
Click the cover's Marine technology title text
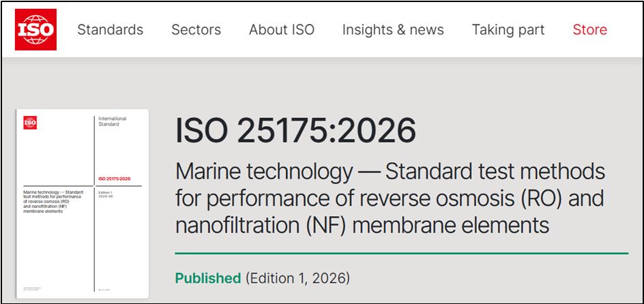pos(53,202)
